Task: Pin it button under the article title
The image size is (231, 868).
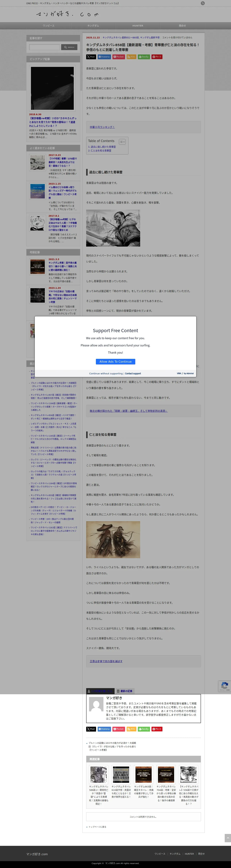Action: (x=157, y=57)
